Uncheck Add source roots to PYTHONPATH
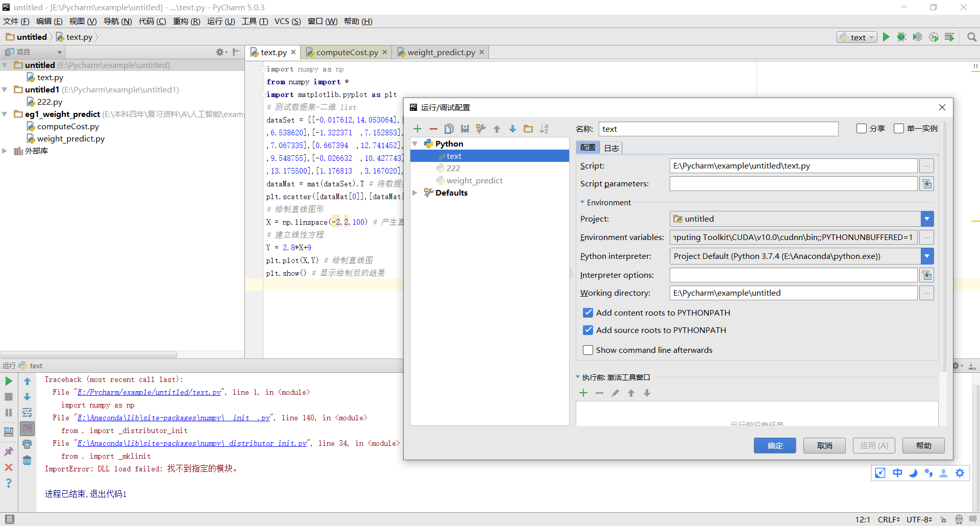This screenshot has width=980, height=526. point(588,330)
